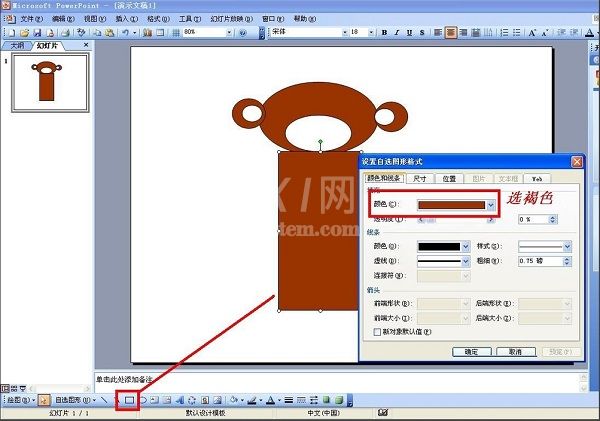The width and height of the screenshot is (600, 421).
Task: Toggle the numbered list button
Action: tap(505, 33)
